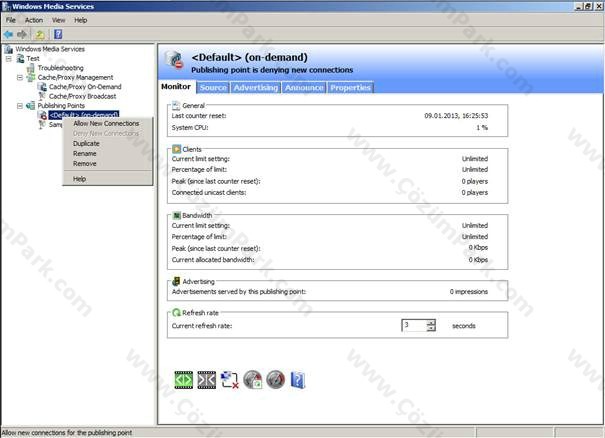Open the View menu

pos(59,20)
